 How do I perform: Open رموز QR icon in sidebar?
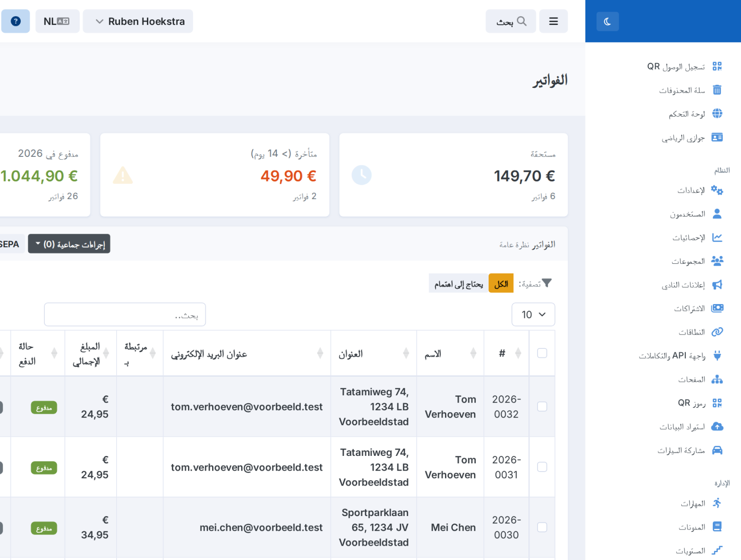(717, 403)
